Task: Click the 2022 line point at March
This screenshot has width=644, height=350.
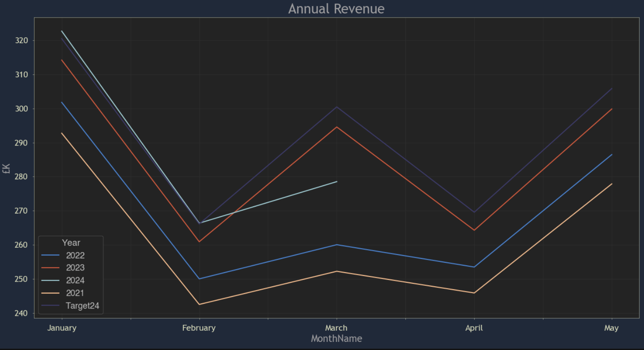Action: pos(337,245)
